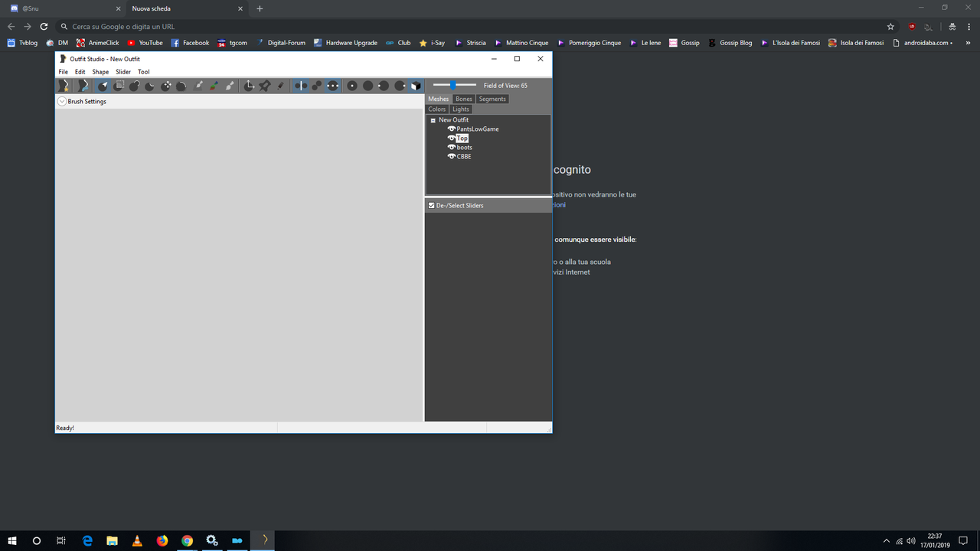Select the boots mesh name
The height and width of the screenshot is (551, 980).
pos(465,147)
